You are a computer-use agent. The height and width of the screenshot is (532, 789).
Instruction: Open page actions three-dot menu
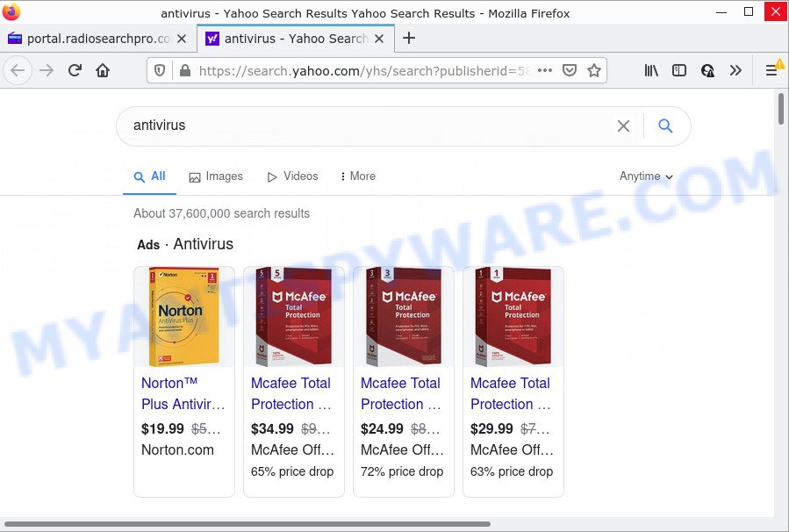(545, 70)
